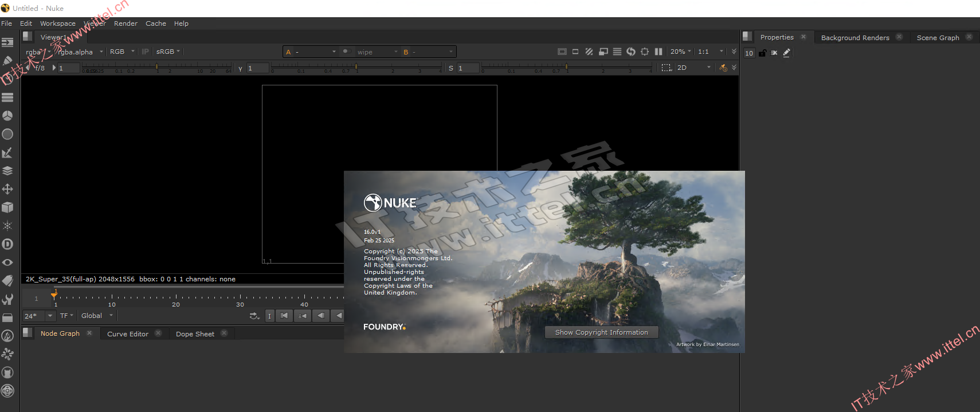The image size is (980, 412).
Task: Open the sRGB viewer process dropdown
Action: (168, 52)
